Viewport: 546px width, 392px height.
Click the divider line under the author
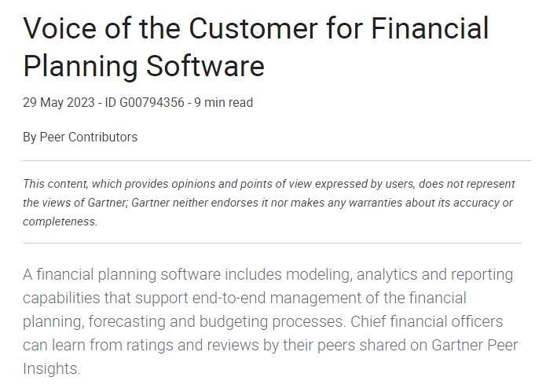277,161
